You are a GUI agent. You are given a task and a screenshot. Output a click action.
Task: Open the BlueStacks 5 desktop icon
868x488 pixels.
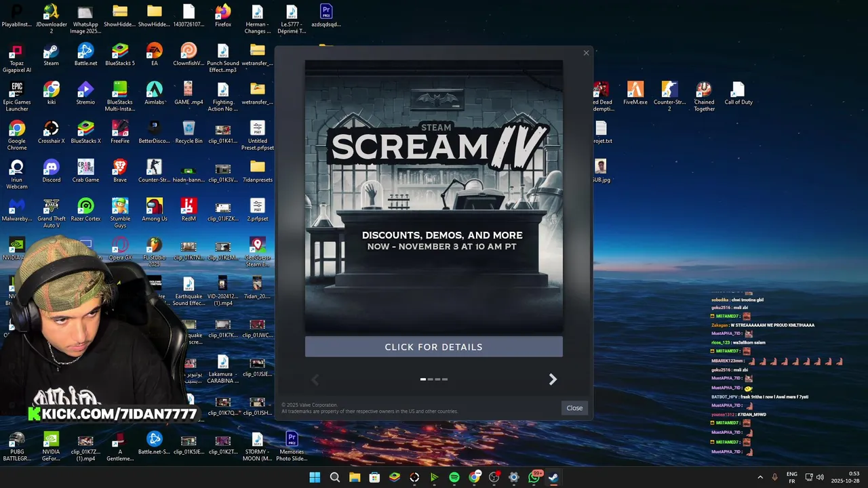point(120,56)
